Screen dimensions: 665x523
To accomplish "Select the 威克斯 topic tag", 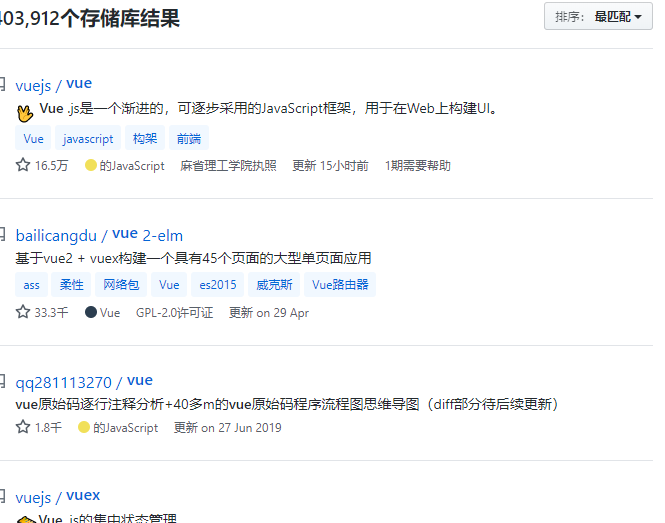I will tap(274, 285).
